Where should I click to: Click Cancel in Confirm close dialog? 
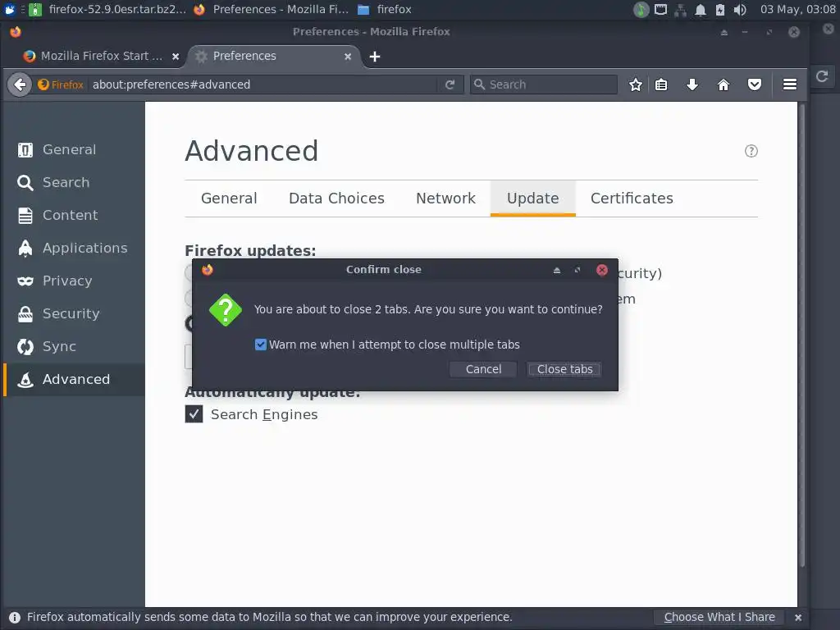[x=483, y=369]
